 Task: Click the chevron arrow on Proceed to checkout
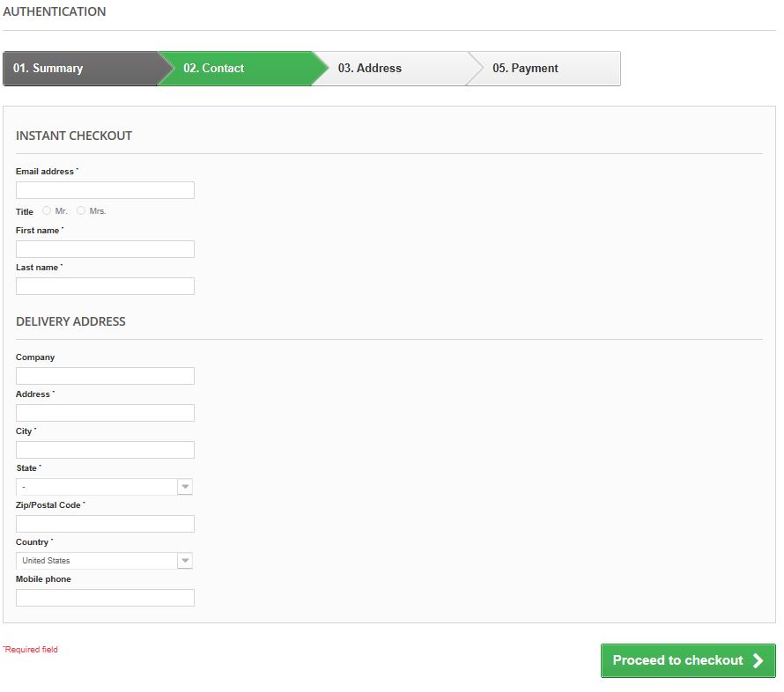pos(758,660)
